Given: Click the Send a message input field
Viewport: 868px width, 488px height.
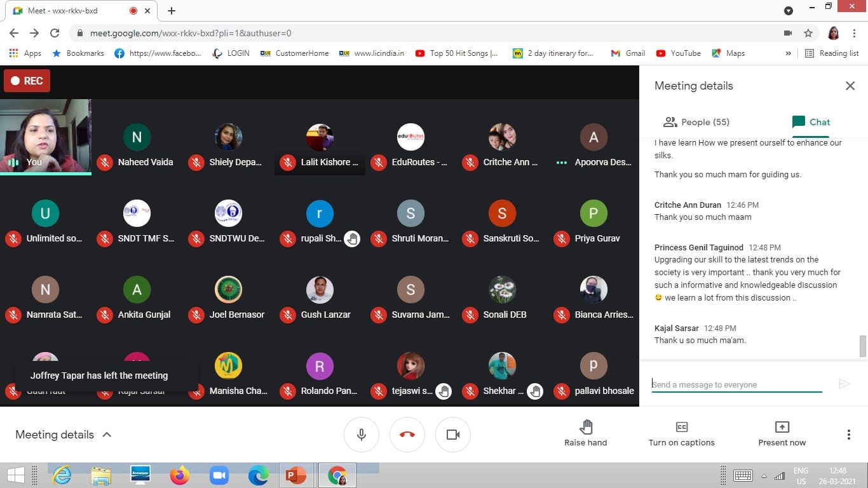Looking at the screenshot, I should tap(736, 384).
